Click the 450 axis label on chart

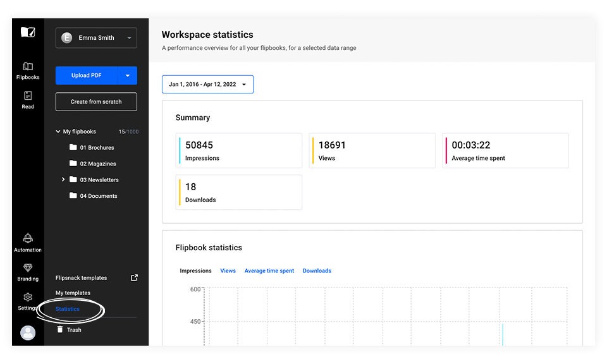click(x=195, y=322)
